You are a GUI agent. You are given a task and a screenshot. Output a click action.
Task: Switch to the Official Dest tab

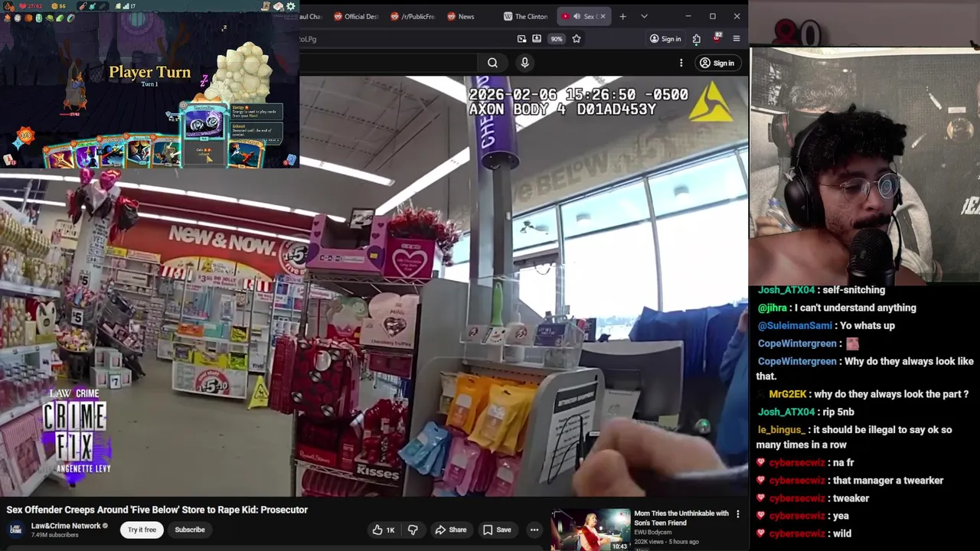(x=356, y=16)
